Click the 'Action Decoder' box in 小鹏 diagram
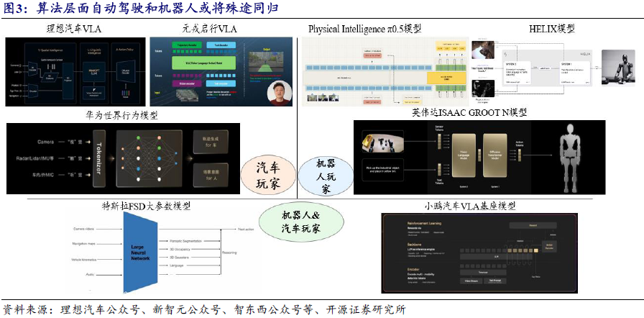644x318 pixels. (549, 245)
